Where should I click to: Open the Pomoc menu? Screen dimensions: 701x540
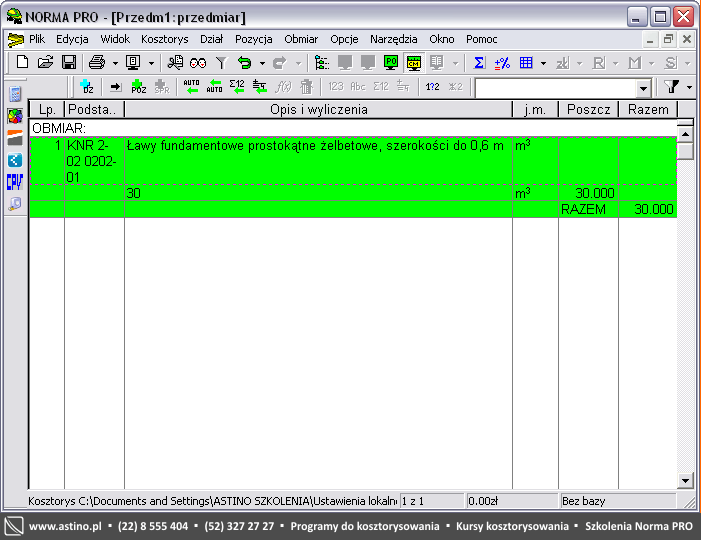point(481,39)
